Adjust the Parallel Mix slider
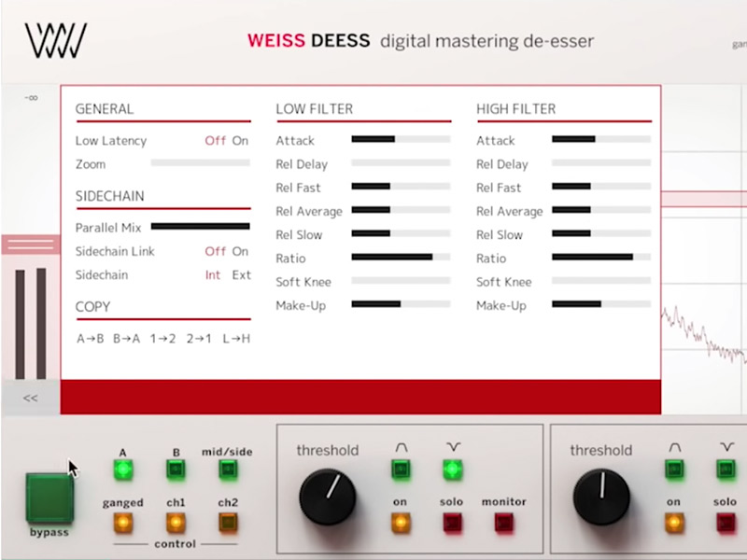Screen dimensions: 747x560 200,226
